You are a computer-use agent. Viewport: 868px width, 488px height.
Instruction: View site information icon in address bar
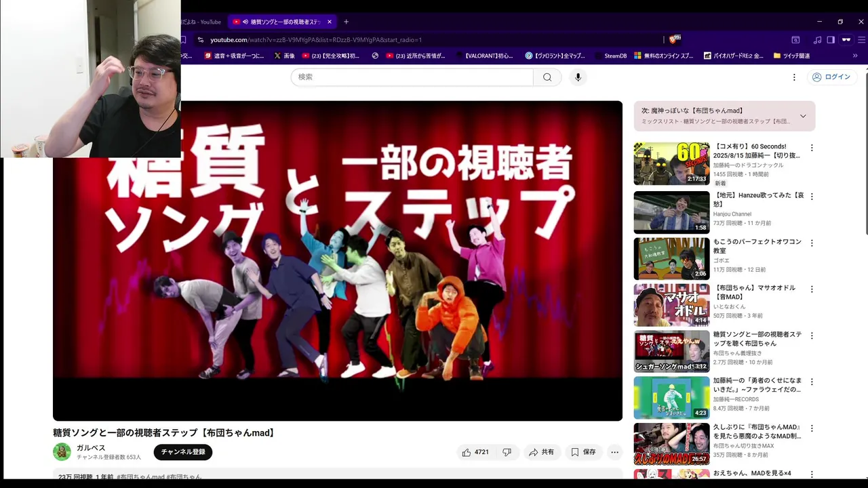[201, 40]
